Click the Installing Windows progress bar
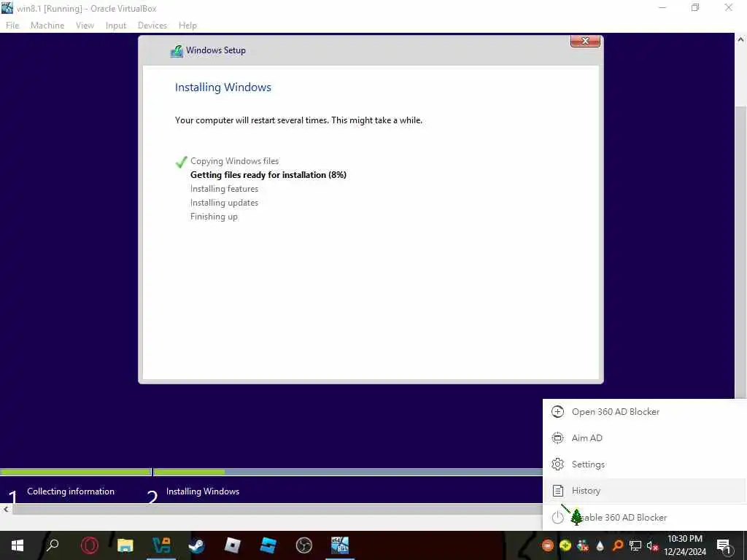Screen dimensions: 747x560 pos(348,472)
